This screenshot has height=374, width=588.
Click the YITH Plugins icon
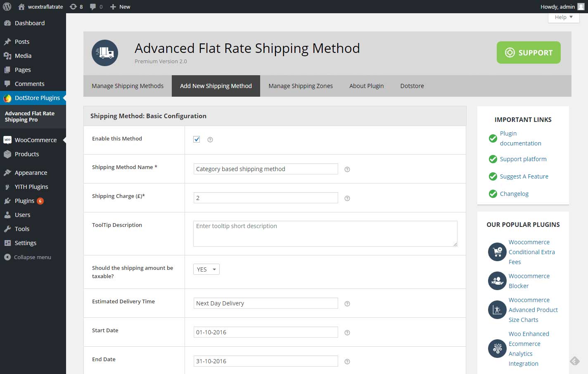pyautogui.click(x=7, y=187)
